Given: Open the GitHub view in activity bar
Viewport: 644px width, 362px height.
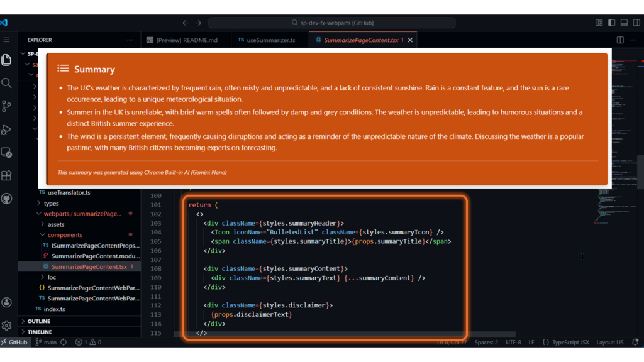Looking at the screenshot, I should point(7,199).
